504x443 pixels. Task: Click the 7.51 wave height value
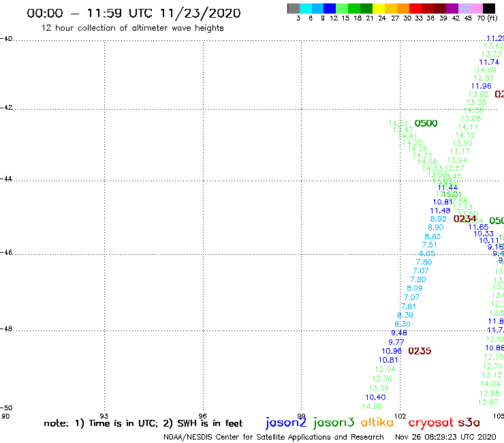point(430,245)
